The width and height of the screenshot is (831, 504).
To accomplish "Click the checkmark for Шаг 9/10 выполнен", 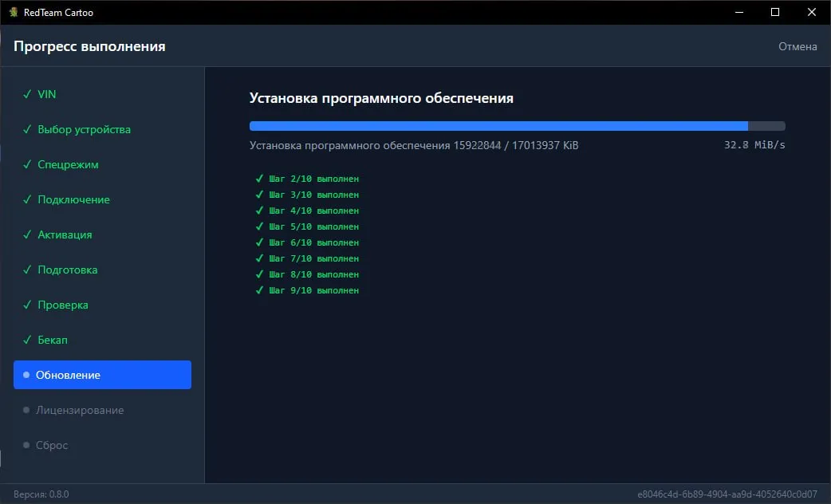I will pyautogui.click(x=259, y=290).
